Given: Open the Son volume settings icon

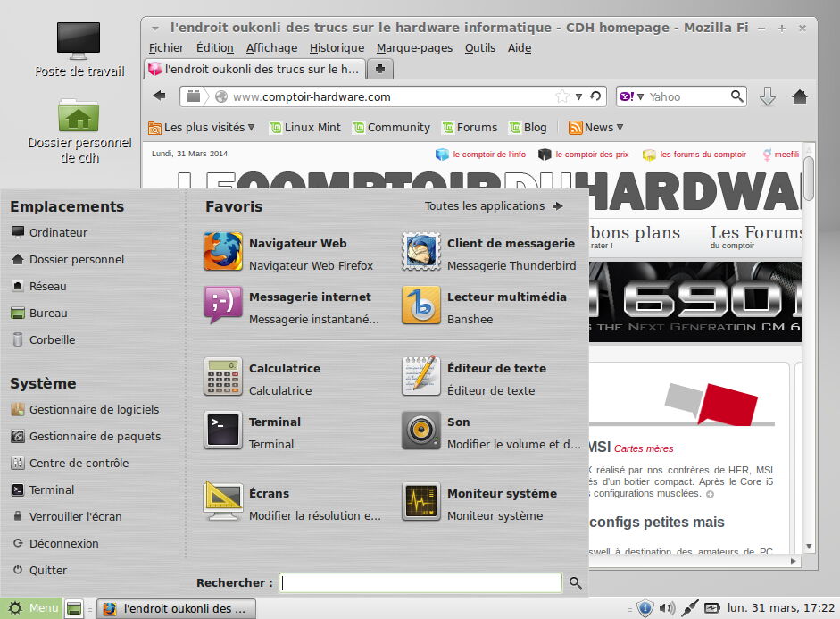Looking at the screenshot, I should [x=420, y=431].
